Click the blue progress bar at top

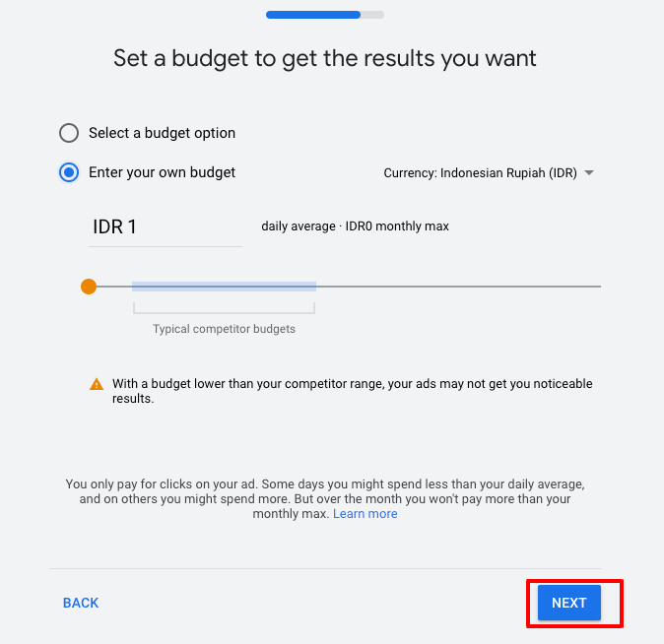click(x=313, y=15)
